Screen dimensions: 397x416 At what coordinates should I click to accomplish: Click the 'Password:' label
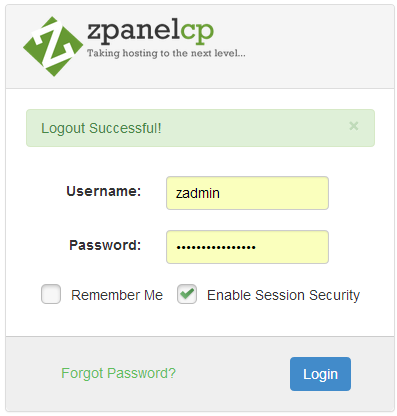click(105, 245)
